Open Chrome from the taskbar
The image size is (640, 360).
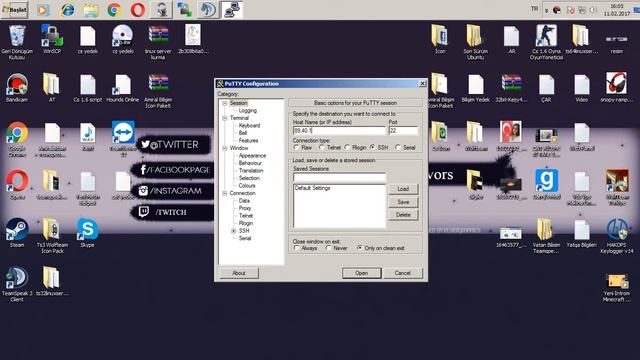click(x=114, y=10)
